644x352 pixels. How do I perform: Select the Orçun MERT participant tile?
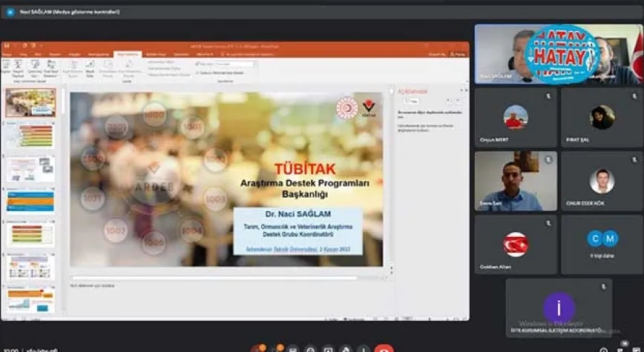pyautogui.click(x=516, y=118)
